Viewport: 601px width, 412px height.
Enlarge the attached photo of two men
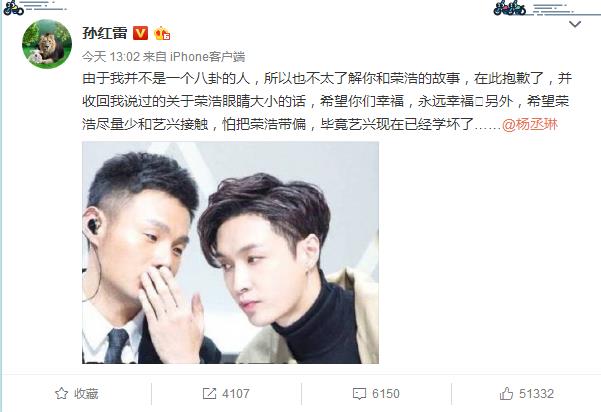[230, 253]
